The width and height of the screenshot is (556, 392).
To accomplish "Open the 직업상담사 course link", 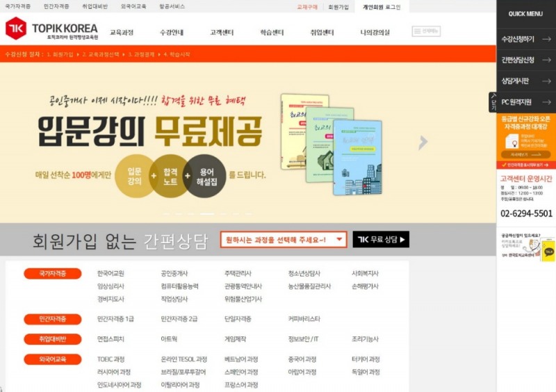I will click(x=174, y=299).
